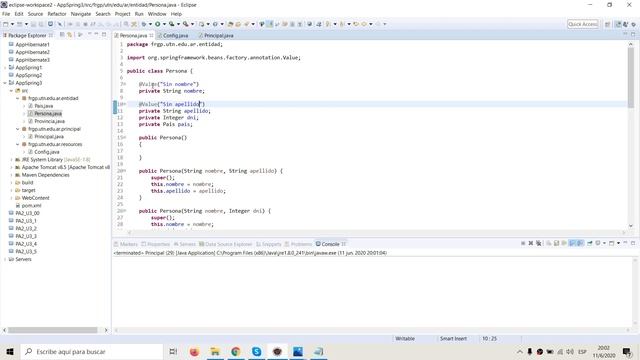Click the Writable status bar entry
Viewport: 640px width, 360px height.
[405, 338]
